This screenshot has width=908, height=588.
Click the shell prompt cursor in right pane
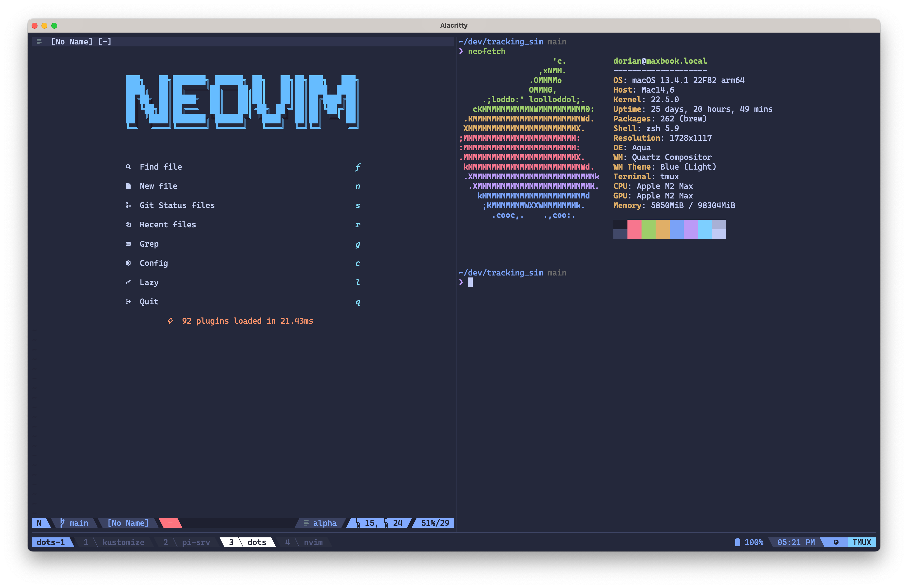tap(470, 282)
